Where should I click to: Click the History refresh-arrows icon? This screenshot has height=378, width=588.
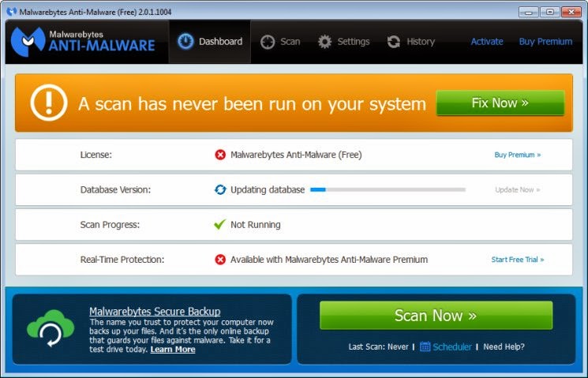click(394, 42)
